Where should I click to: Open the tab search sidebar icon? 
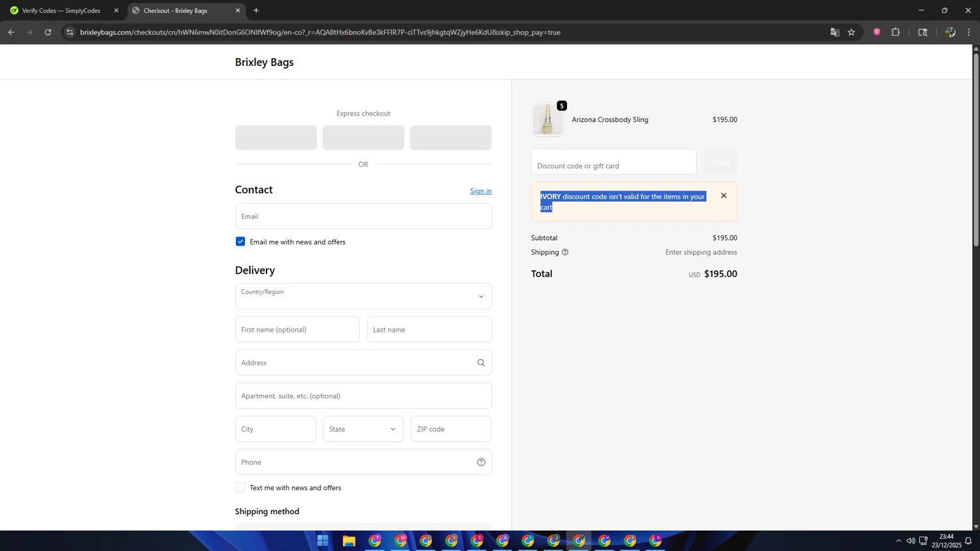pyautogui.click(x=923, y=32)
